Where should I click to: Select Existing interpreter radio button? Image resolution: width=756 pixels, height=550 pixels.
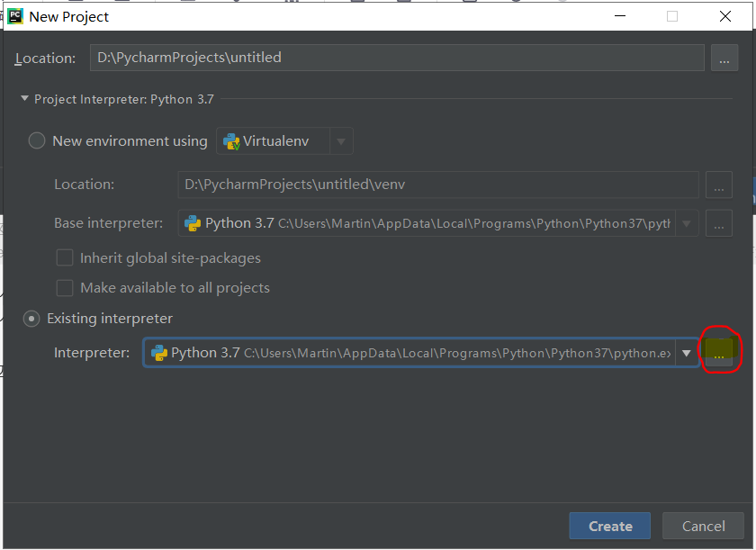tap(31, 319)
